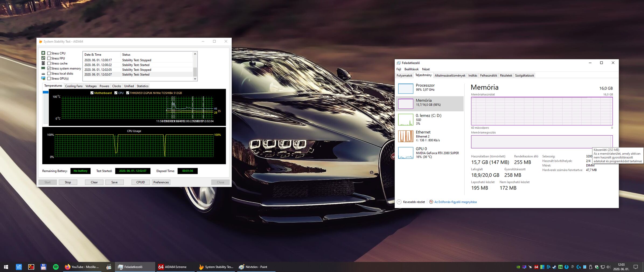The image size is (644, 272).
Task: Switch to YouTube Mozilla Firefox window
Action: [x=82, y=267]
